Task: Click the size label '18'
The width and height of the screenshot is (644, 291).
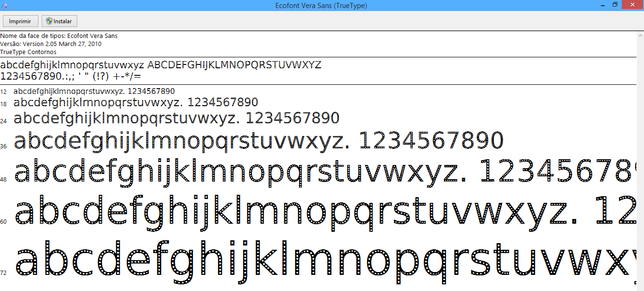Action: point(3,104)
